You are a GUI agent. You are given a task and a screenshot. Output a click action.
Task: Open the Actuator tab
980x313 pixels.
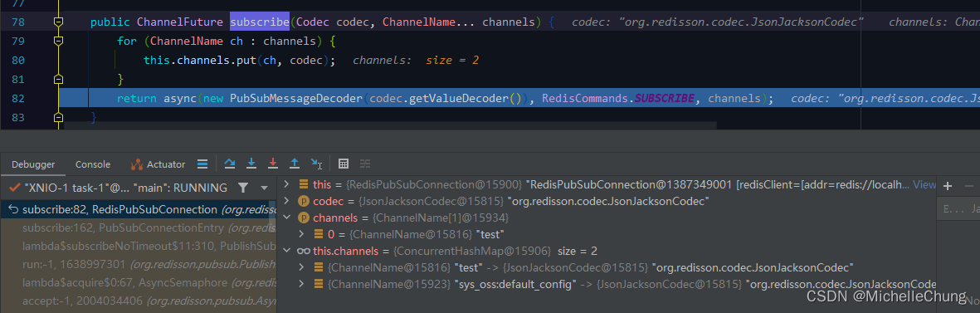click(x=158, y=164)
